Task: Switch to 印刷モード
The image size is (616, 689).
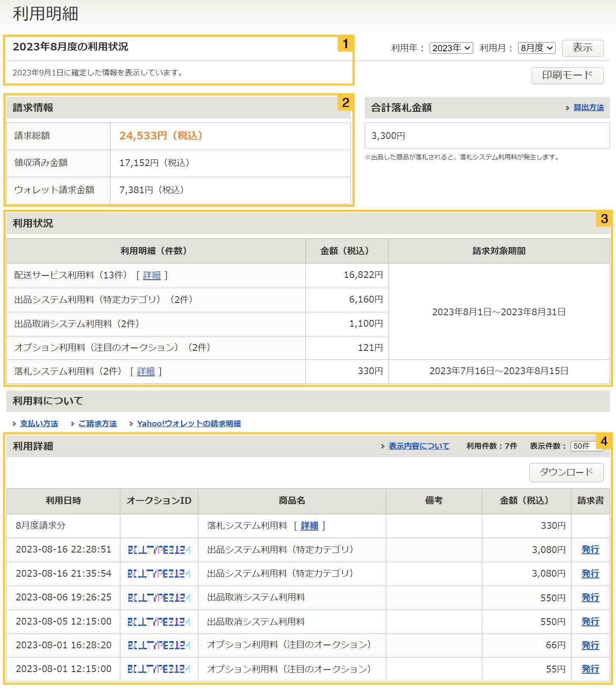Action: tap(567, 75)
